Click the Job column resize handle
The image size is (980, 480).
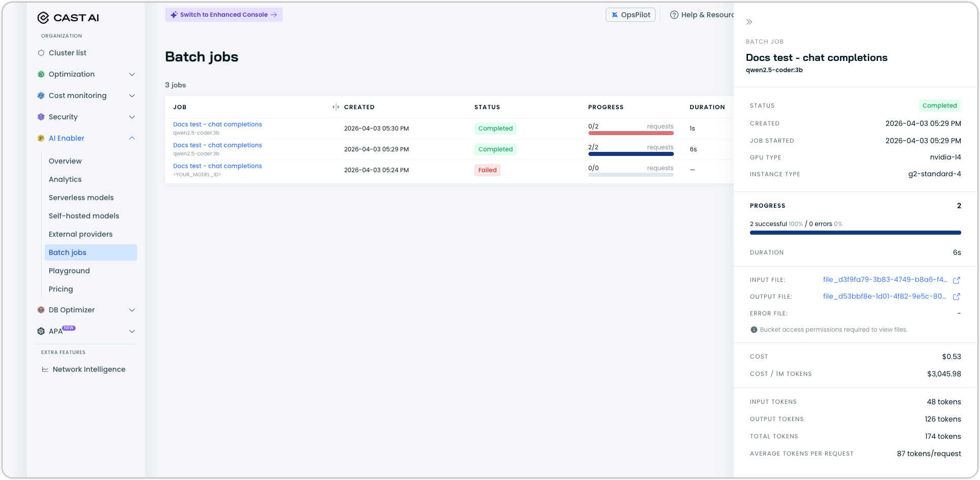coord(336,107)
